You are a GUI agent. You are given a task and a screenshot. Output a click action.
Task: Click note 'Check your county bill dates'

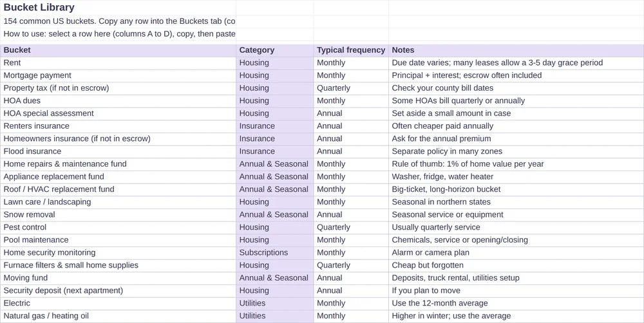tap(516, 88)
